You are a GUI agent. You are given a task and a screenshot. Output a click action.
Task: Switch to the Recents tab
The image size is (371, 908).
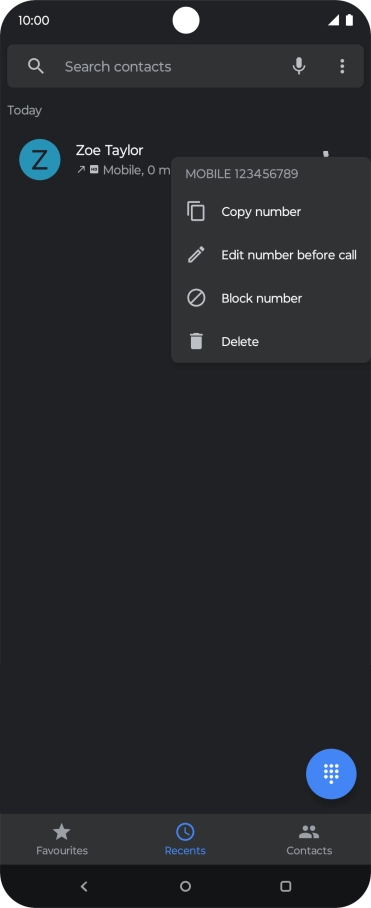click(185, 839)
